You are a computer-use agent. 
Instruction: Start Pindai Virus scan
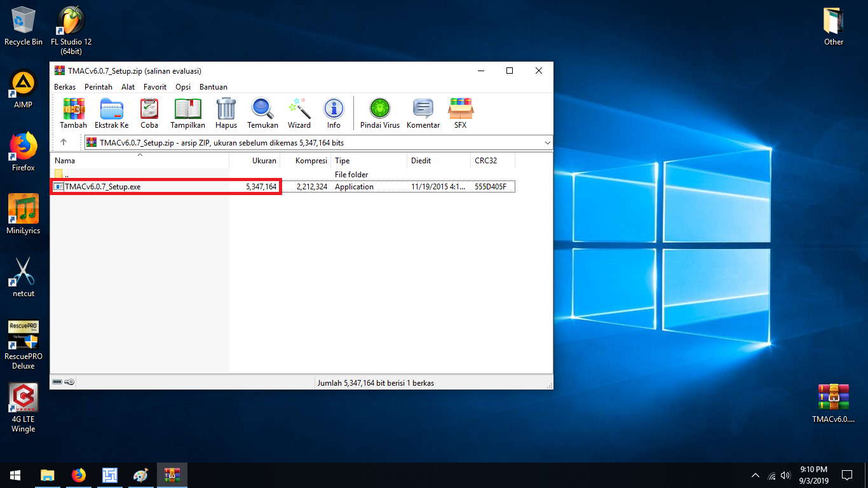pyautogui.click(x=380, y=114)
